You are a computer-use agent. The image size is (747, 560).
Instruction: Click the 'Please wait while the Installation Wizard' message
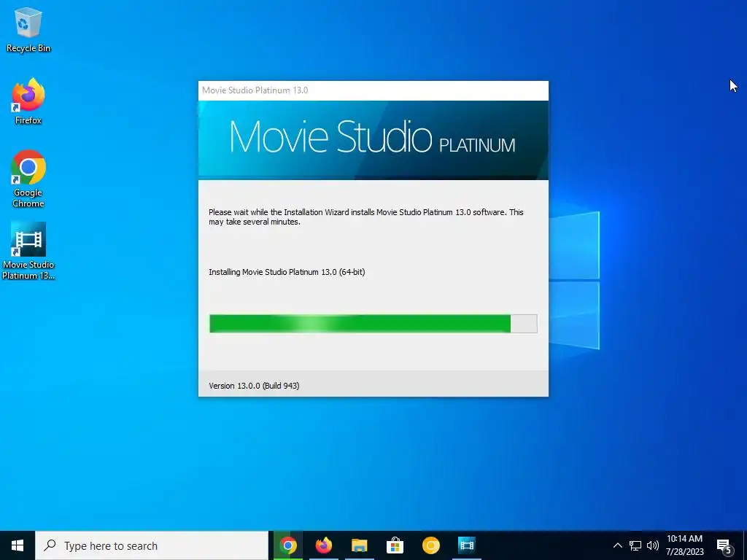[366, 217]
